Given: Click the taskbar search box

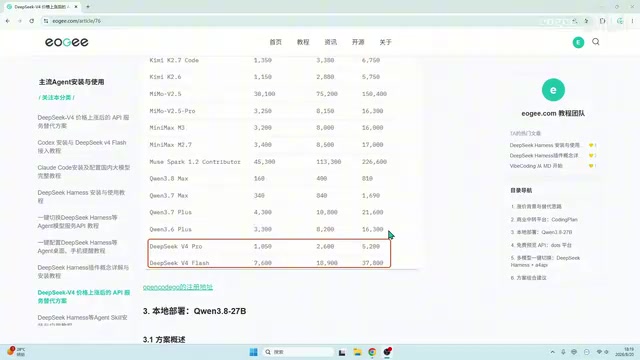Looking at the screenshot, I should [298, 352].
